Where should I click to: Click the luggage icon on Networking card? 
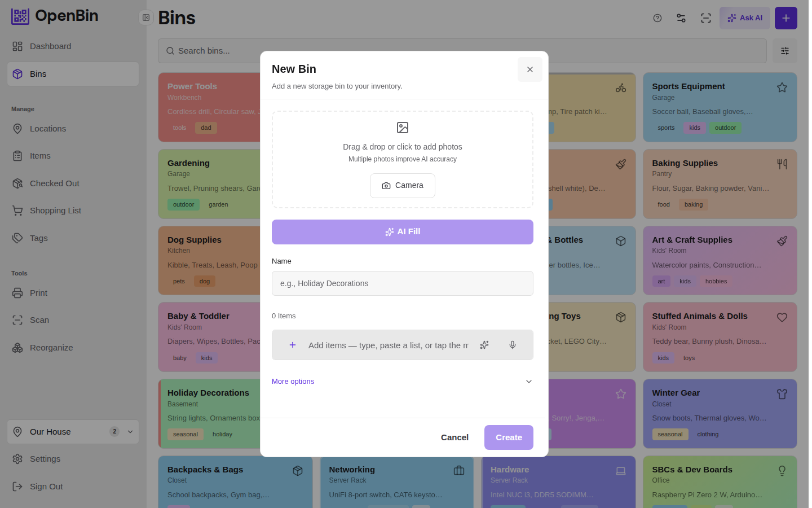459,471
